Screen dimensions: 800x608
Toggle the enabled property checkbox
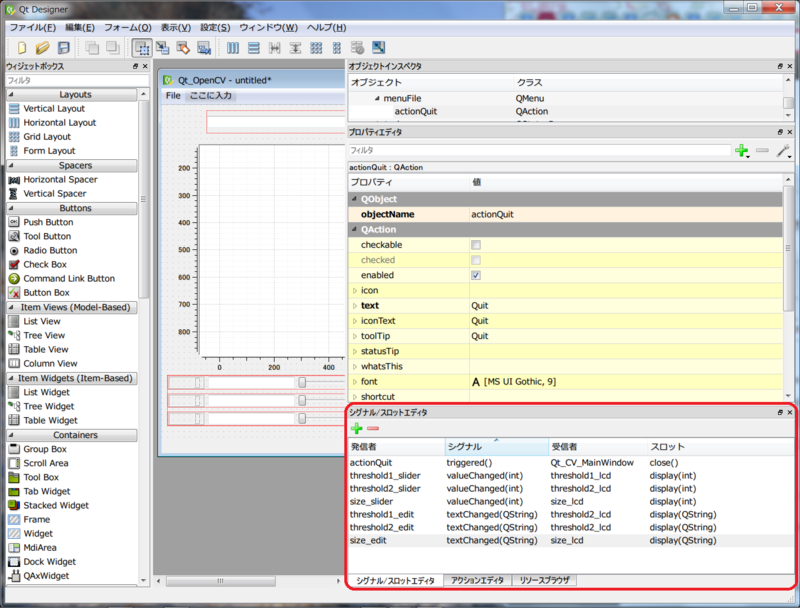[476, 275]
